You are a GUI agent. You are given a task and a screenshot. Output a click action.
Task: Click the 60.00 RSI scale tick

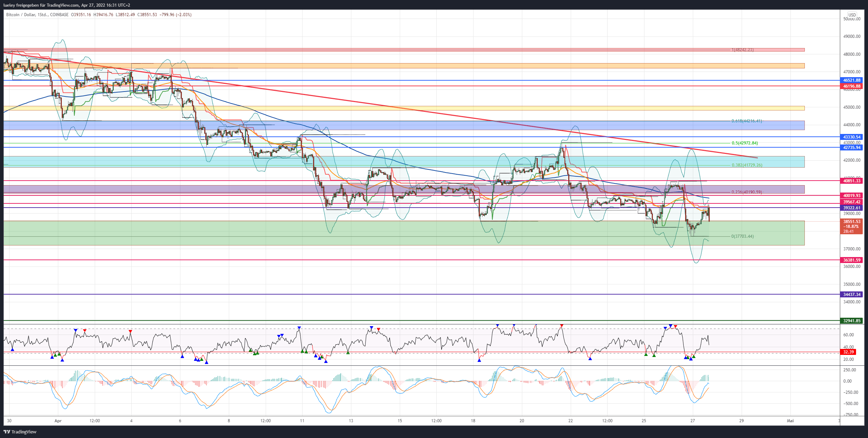[x=849, y=335]
